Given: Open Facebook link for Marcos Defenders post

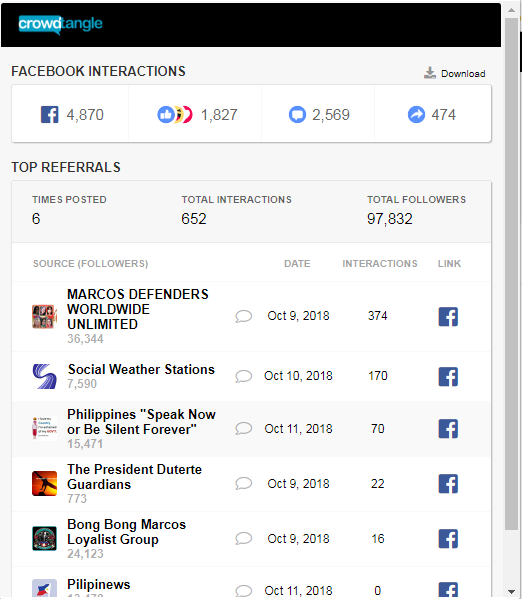Looking at the screenshot, I should [448, 316].
